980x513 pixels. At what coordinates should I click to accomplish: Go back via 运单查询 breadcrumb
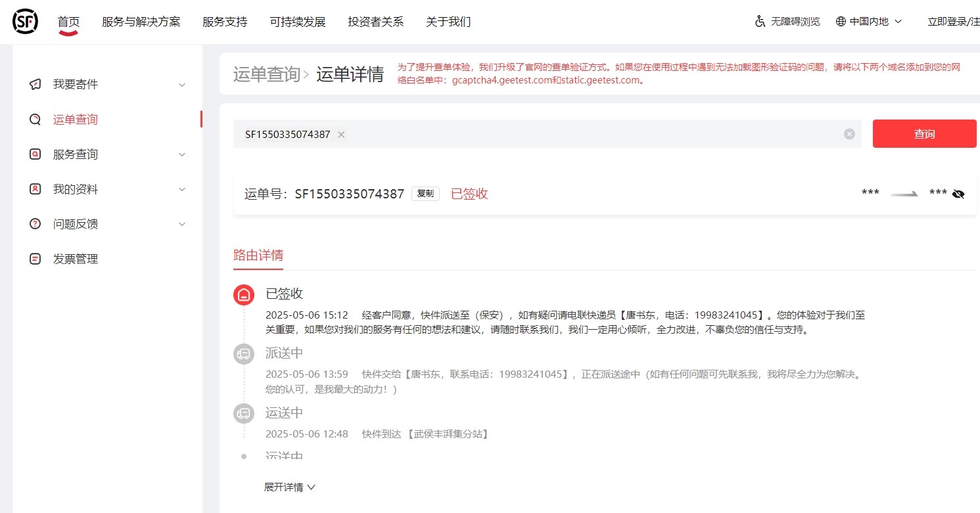pyautogui.click(x=266, y=74)
